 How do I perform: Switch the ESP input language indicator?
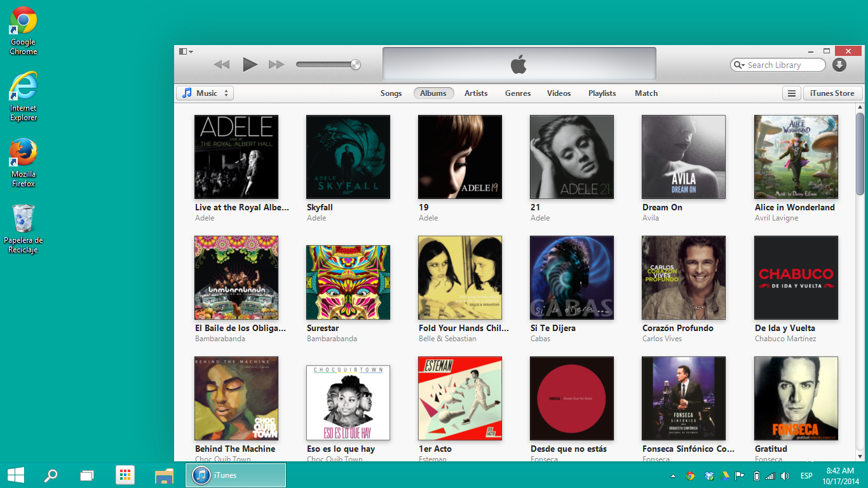(806, 476)
